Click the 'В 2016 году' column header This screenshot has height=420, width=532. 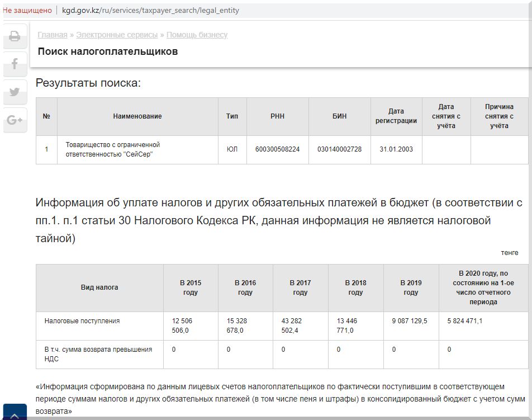(x=245, y=287)
